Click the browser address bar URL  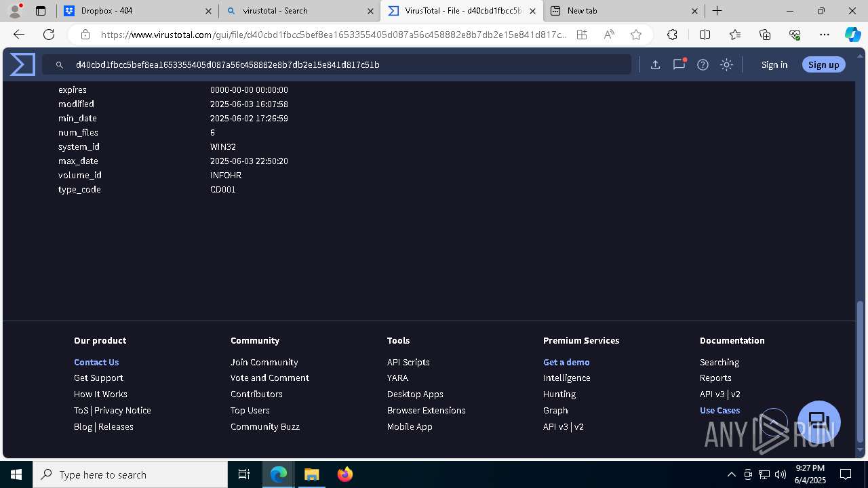pos(334,35)
